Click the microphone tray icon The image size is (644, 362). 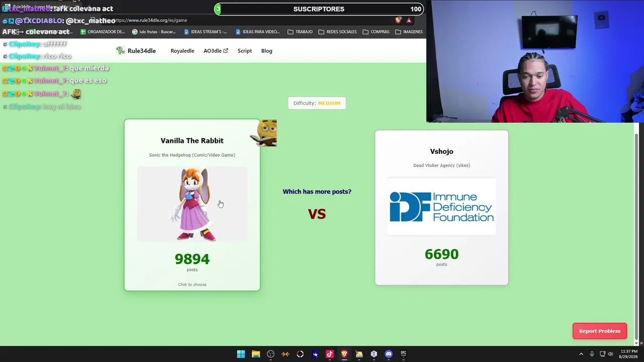click(592, 354)
